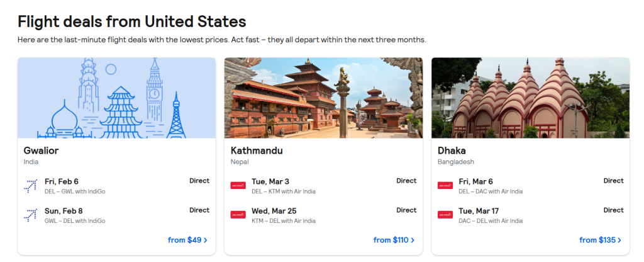Click the Dhaka pink temple photo
644x262 pixels.
(x=530, y=98)
